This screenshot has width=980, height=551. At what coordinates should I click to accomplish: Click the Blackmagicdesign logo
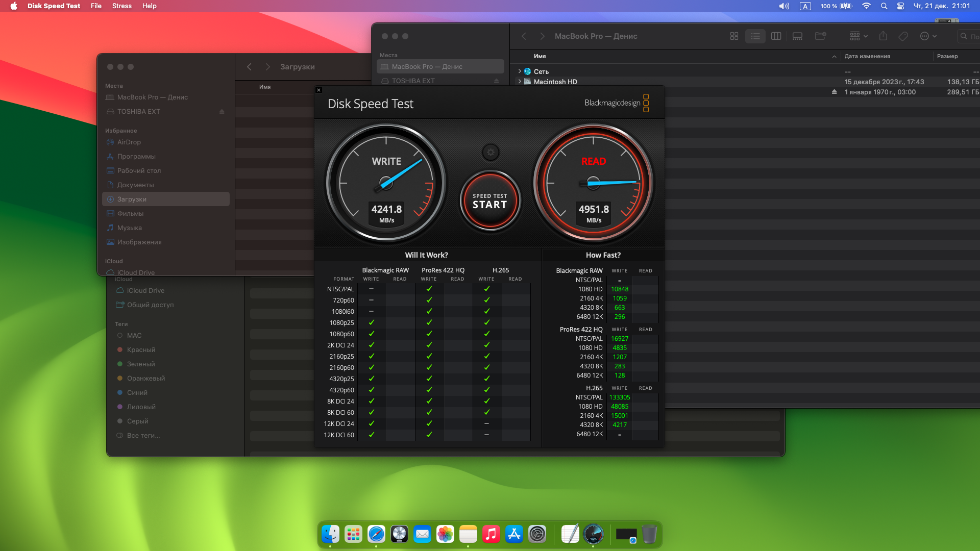pyautogui.click(x=617, y=103)
